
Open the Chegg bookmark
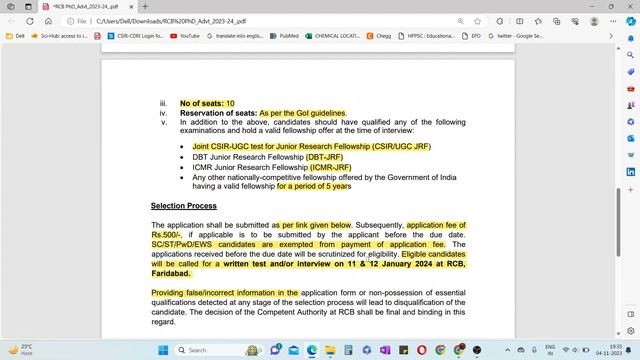379,36
